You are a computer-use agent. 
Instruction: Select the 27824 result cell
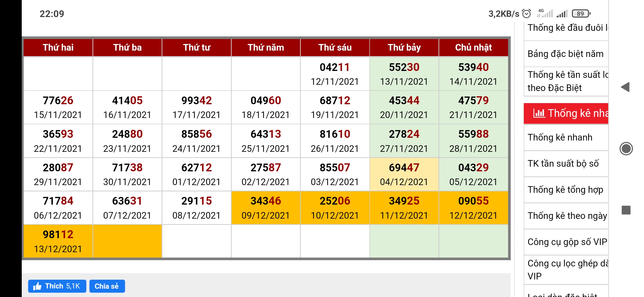404,141
